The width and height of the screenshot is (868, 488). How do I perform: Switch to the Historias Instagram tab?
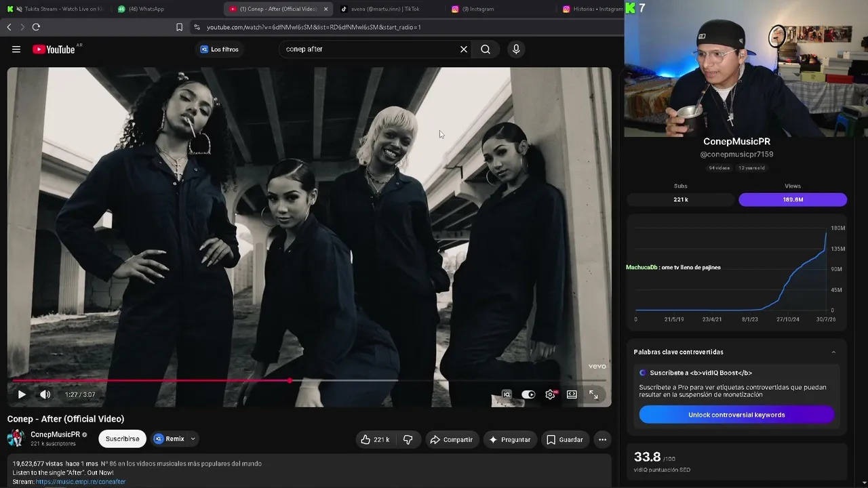tap(591, 9)
